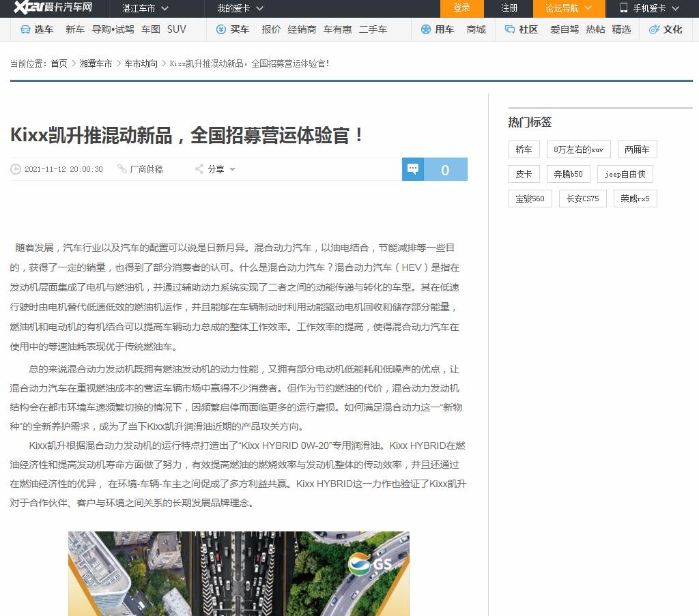Click 首页 in the breadcrumb
The width and height of the screenshot is (699, 616).
click(x=59, y=63)
